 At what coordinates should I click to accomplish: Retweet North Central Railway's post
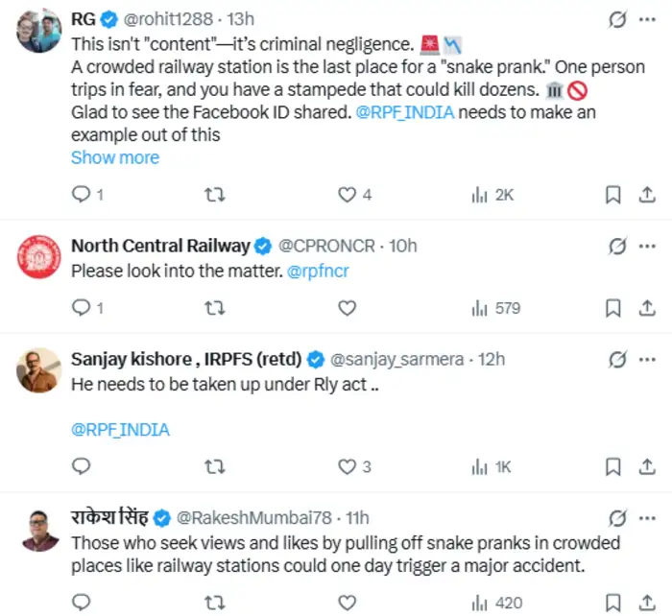click(216, 308)
